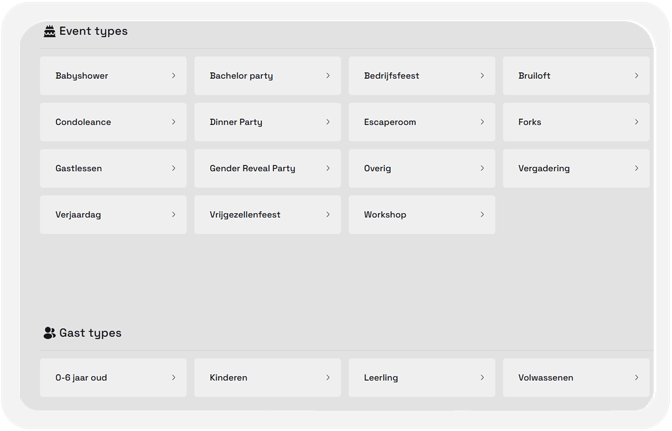Open the Verjaardag event type
Screen dimensions: 672x431
[113, 215]
